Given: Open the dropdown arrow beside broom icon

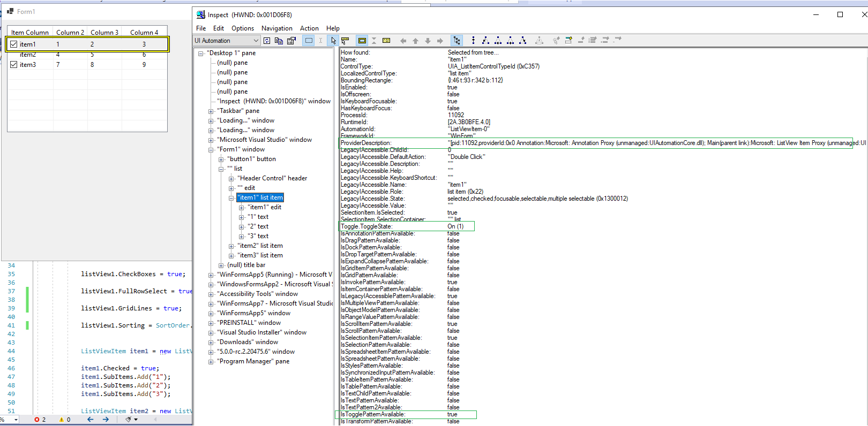Looking at the screenshot, I should (x=136, y=420).
